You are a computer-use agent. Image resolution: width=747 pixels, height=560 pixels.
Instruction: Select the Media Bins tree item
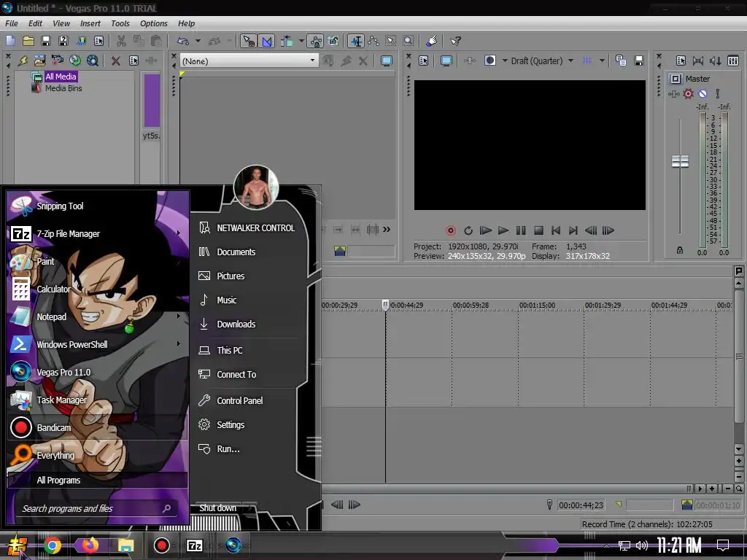[x=63, y=88]
